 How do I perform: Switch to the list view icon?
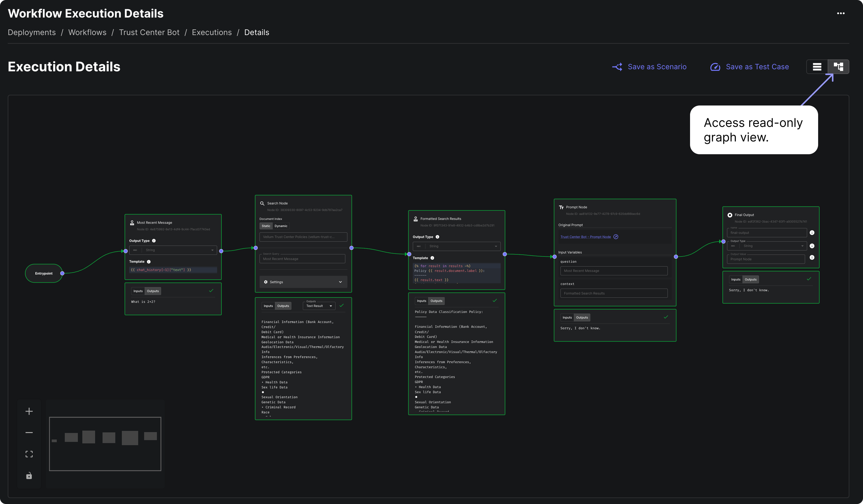pyautogui.click(x=817, y=67)
